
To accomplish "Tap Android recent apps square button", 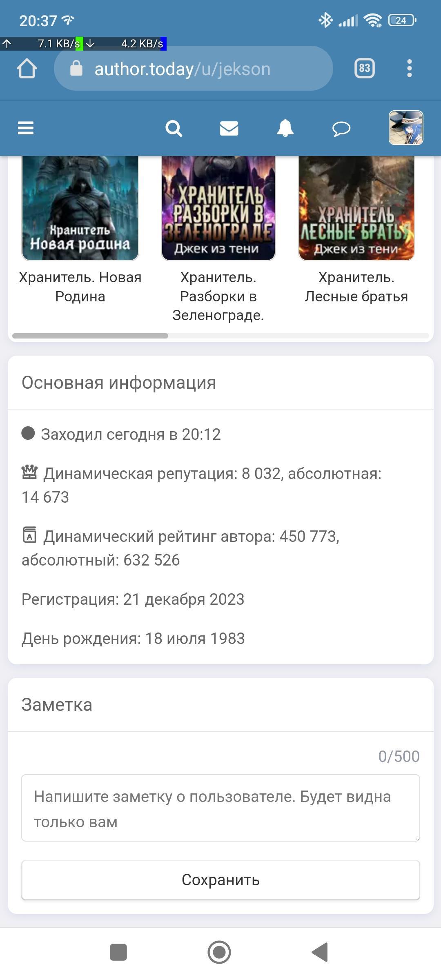I will click(x=118, y=952).
